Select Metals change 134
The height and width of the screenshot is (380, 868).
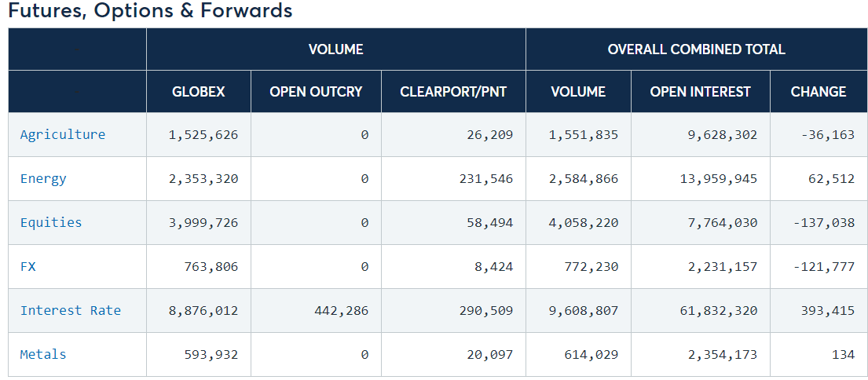[x=843, y=354]
